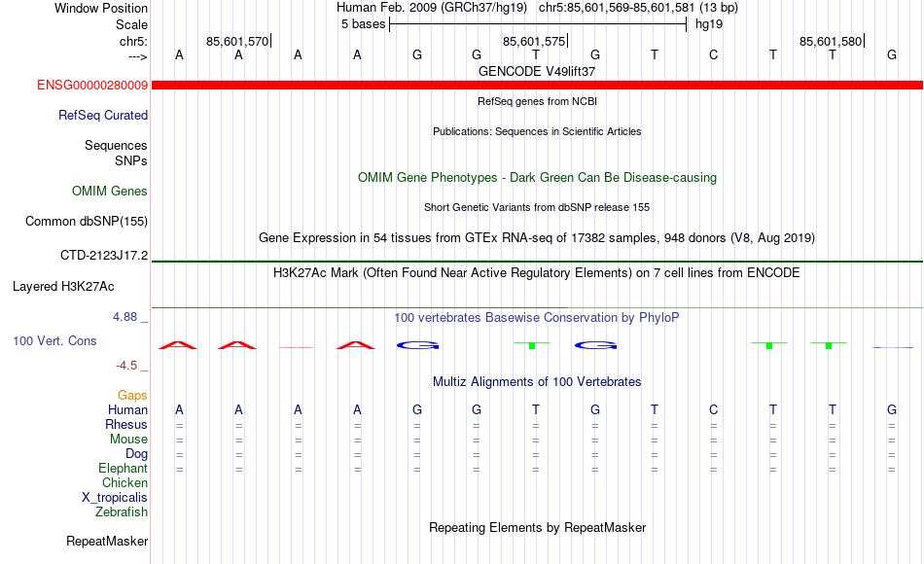Select the Elephant alignment row label
924x564 pixels.
click(124, 468)
